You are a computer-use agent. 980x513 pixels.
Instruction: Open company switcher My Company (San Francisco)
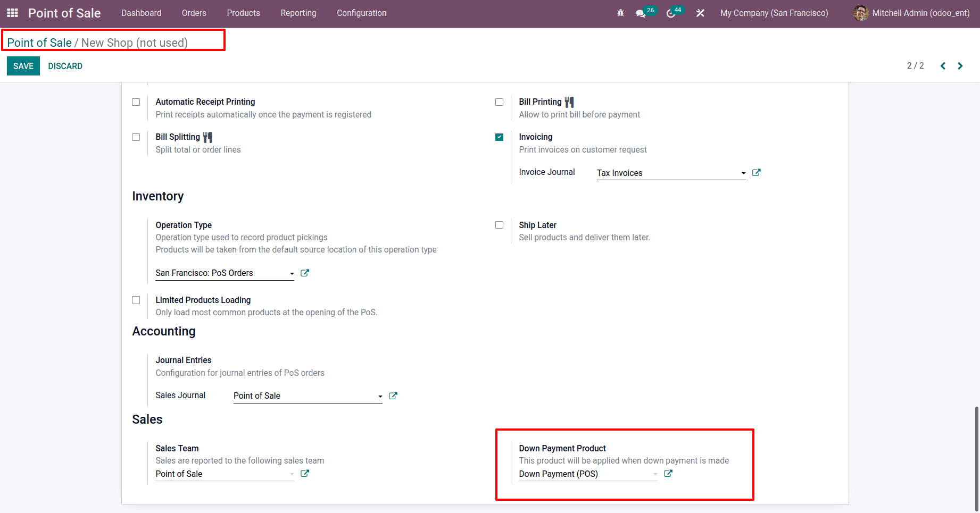[x=774, y=13]
